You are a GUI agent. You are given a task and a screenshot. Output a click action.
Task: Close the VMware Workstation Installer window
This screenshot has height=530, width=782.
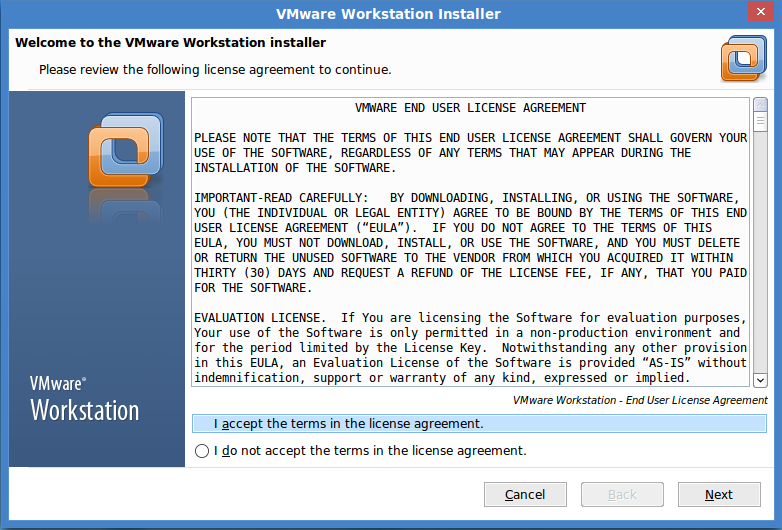761,11
